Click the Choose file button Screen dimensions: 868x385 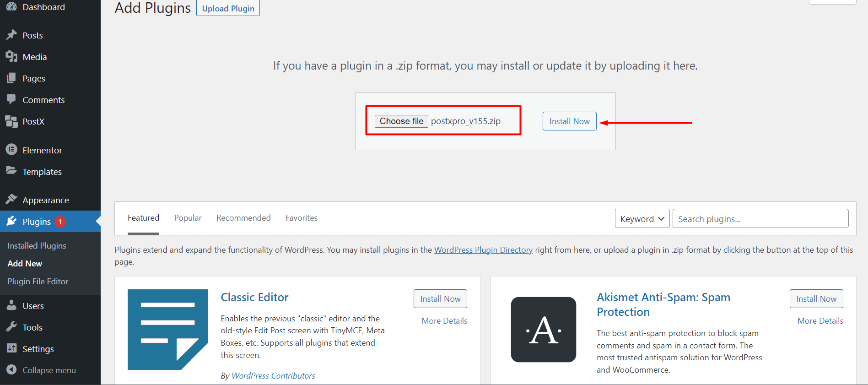click(x=401, y=121)
